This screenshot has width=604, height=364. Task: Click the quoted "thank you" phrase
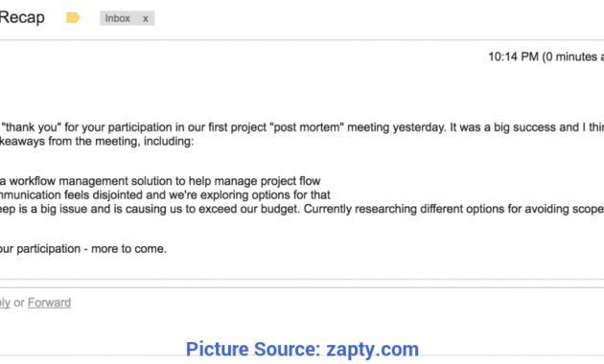click(30, 127)
